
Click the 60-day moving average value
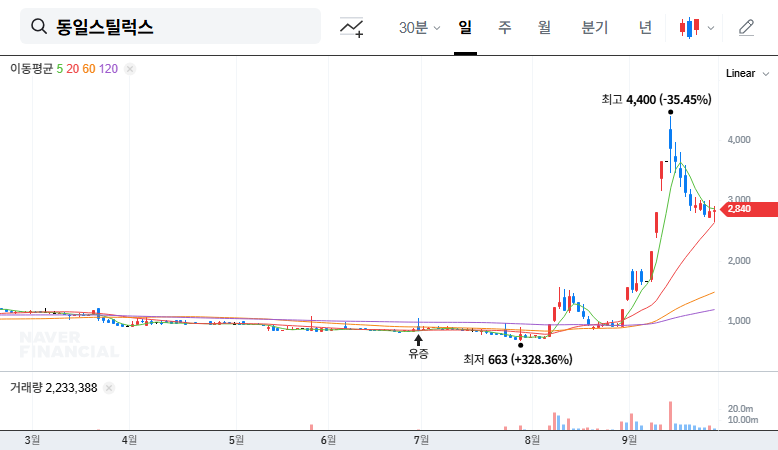tap(89, 69)
